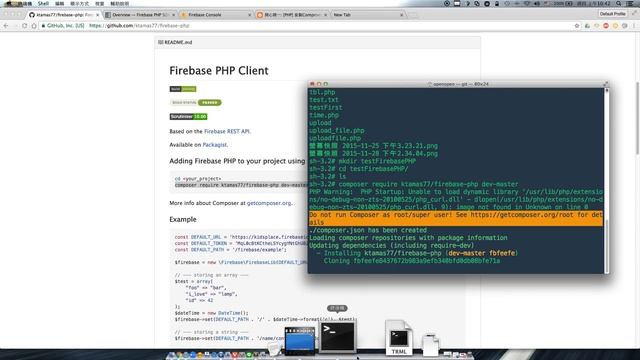Image resolution: width=640 pixels, height=360 pixels.
Task: Click the Scrutinizer 10.00 badge
Action: coord(189,117)
